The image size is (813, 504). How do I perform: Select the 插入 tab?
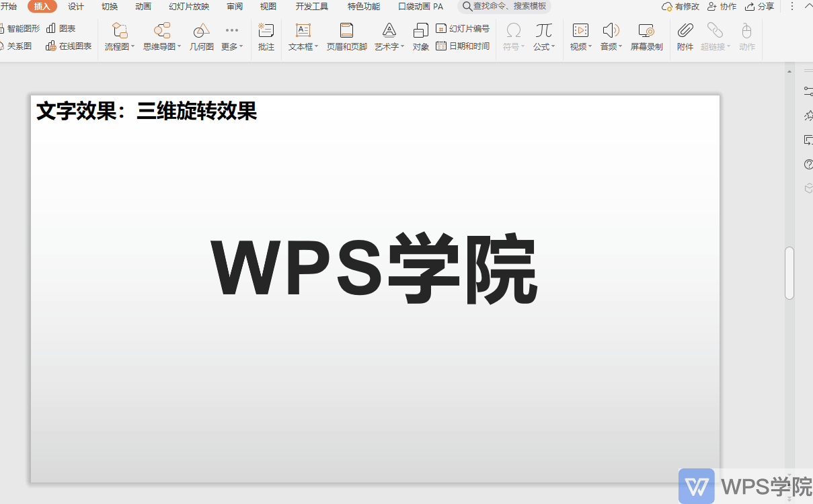(x=42, y=7)
